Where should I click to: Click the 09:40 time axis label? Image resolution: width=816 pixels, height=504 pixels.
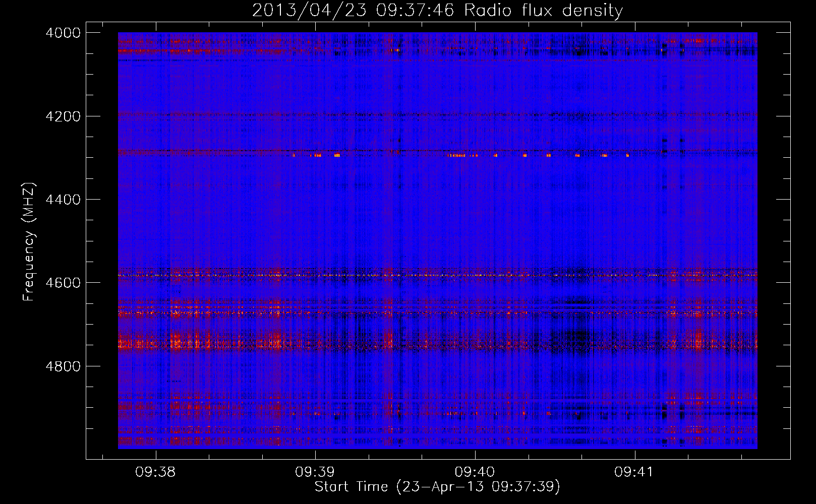475,472
